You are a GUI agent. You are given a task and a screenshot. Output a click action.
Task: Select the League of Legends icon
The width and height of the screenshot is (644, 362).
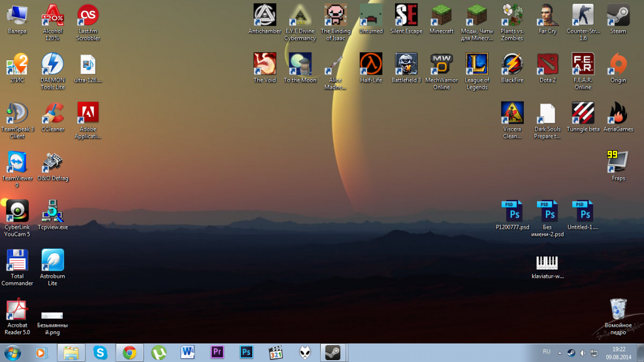tap(477, 64)
